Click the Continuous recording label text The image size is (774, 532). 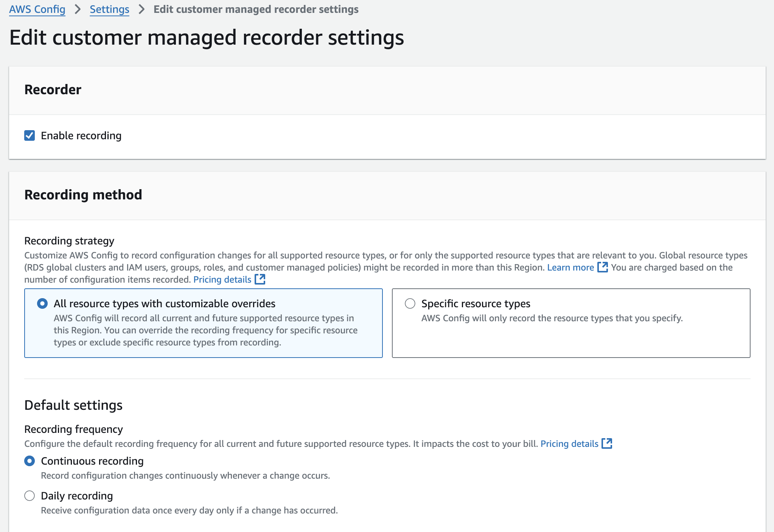[92, 461]
